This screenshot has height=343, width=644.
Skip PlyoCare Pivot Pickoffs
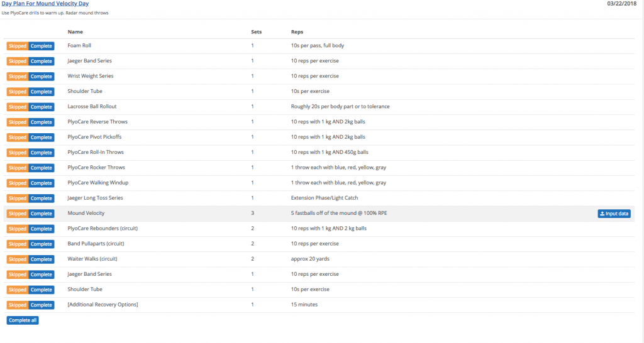pos(18,138)
